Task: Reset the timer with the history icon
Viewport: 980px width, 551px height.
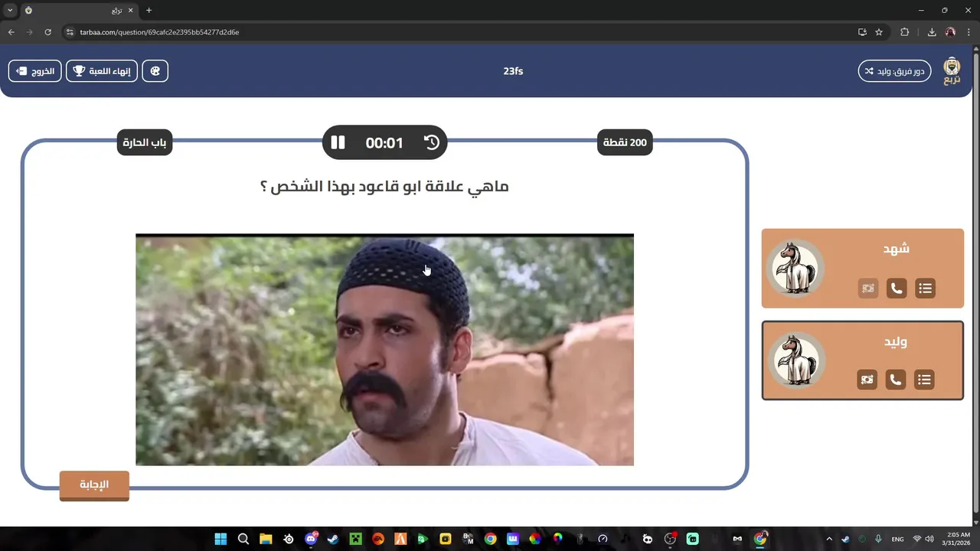Action: pyautogui.click(x=432, y=142)
